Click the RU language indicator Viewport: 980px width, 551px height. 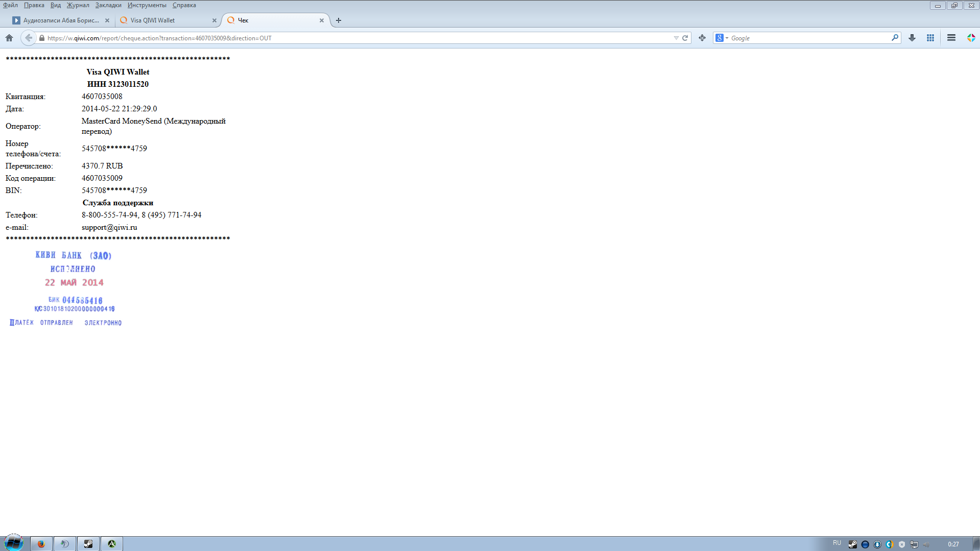[837, 543]
